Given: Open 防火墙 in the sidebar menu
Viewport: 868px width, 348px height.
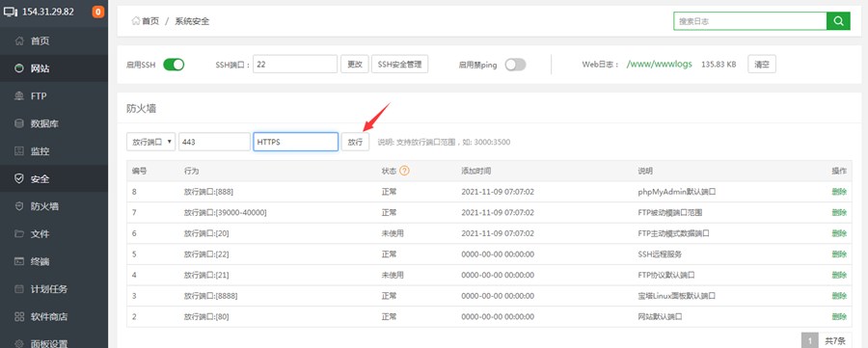Looking at the screenshot, I should tap(44, 206).
